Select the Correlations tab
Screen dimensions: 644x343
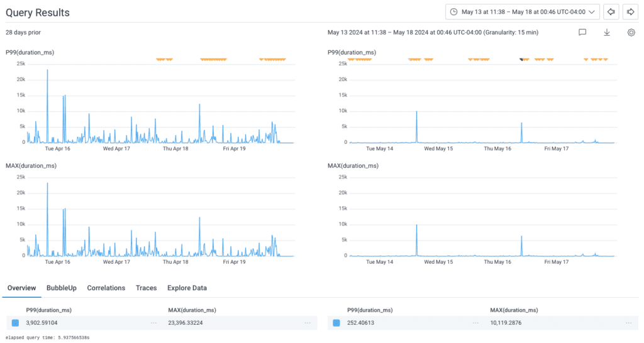click(106, 288)
